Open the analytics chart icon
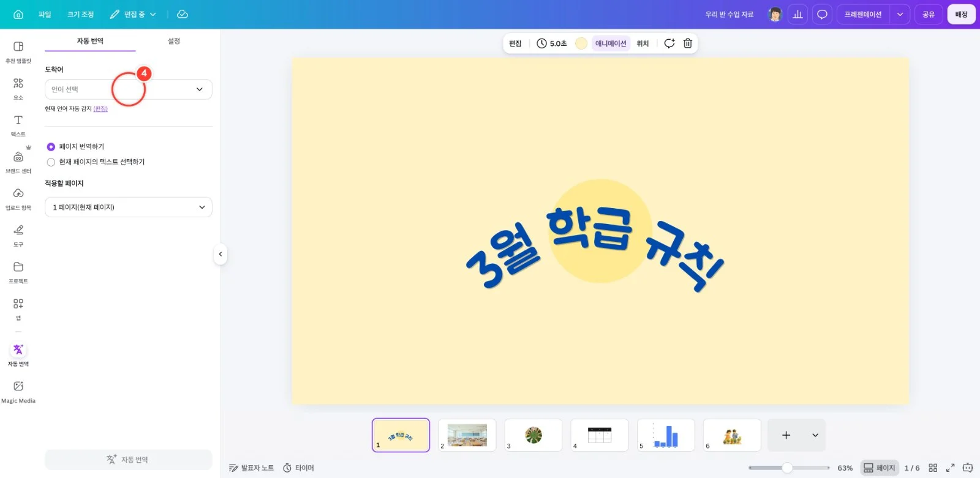Screen dimensions: 980x478 click(797, 14)
